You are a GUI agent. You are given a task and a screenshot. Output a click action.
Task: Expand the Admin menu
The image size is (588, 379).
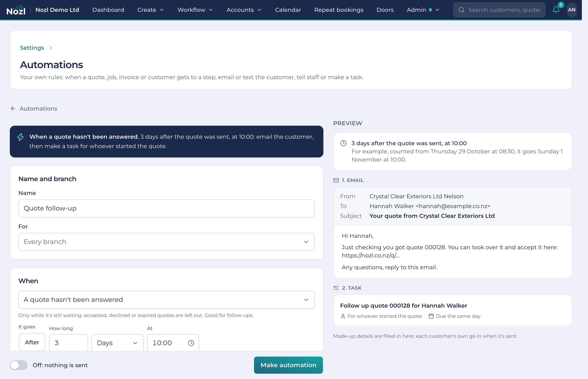coord(423,10)
